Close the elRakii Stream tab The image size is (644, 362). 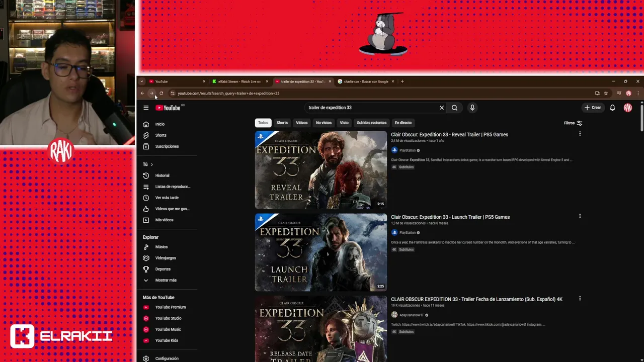[267, 81]
